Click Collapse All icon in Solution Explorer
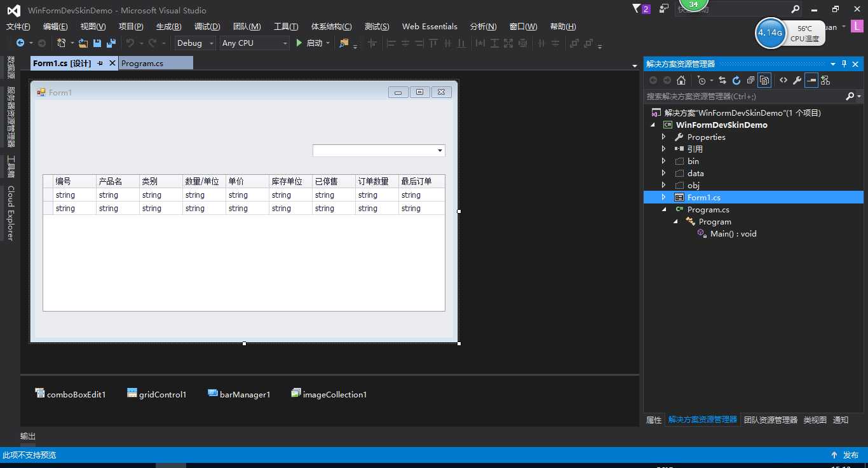The height and width of the screenshot is (468, 868). click(750, 80)
